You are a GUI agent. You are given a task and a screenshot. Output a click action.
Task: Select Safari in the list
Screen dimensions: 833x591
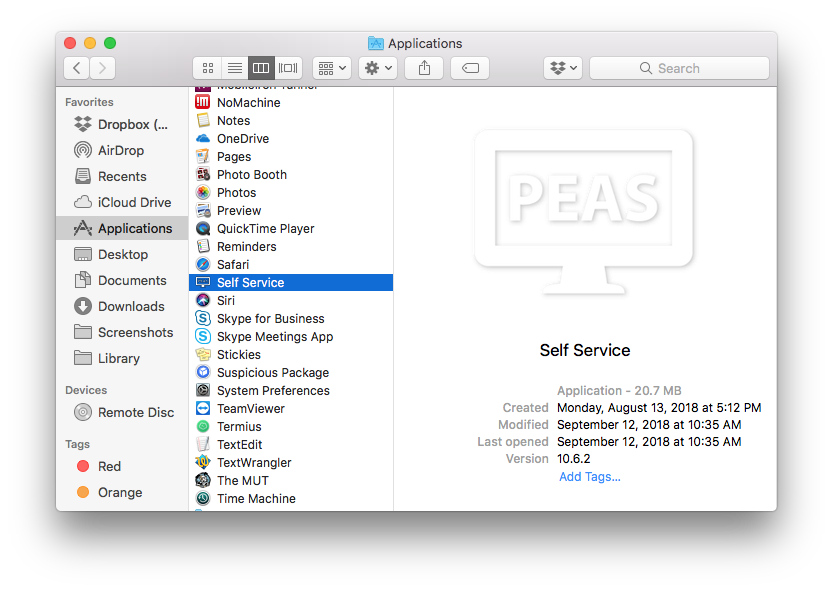point(291,265)
